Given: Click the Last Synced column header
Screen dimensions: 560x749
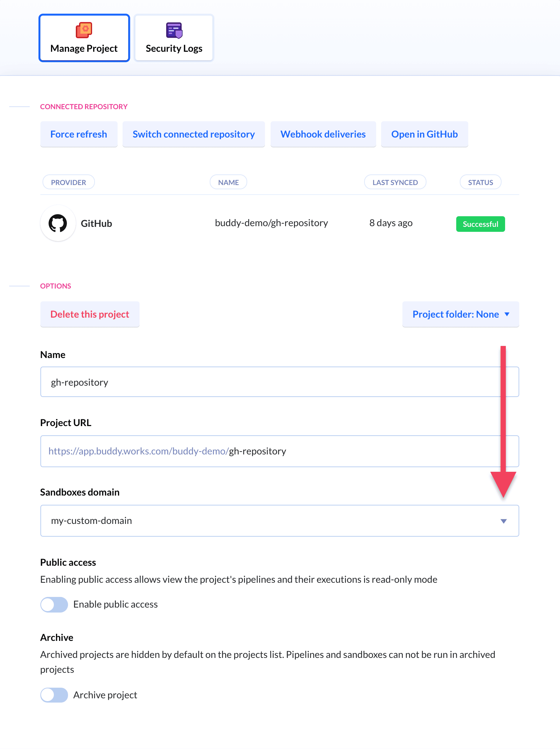Looking at the screenshot, I should click(x=395, y=182).
